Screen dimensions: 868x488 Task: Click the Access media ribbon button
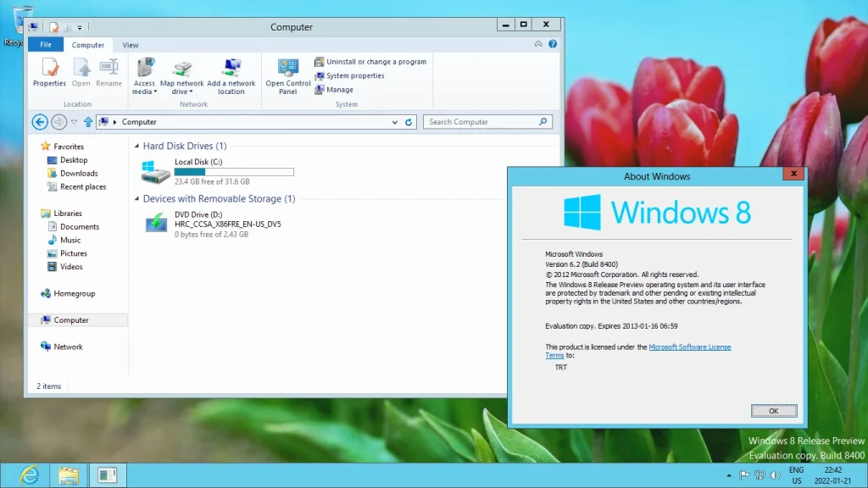144,75
